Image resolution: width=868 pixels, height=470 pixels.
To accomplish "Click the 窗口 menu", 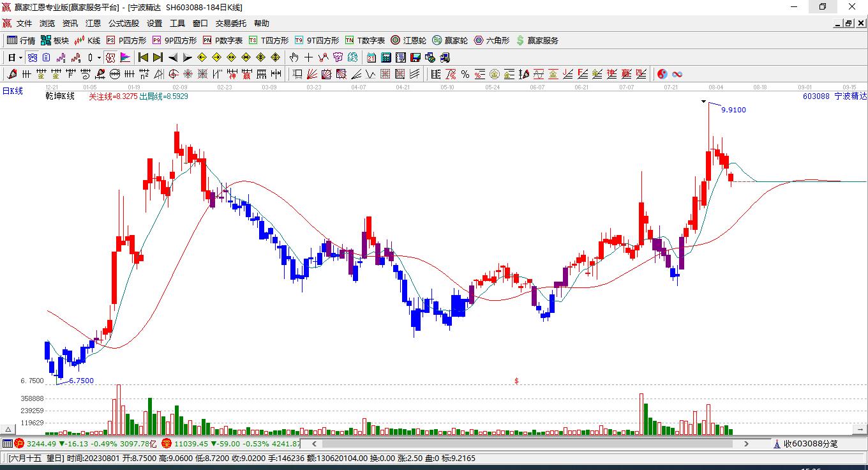I will 200,24.
